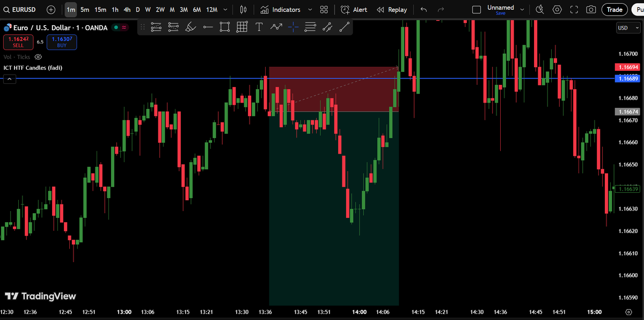Select the Brush drawing tool
Viewport: 644px width, 320px height.
191,26
